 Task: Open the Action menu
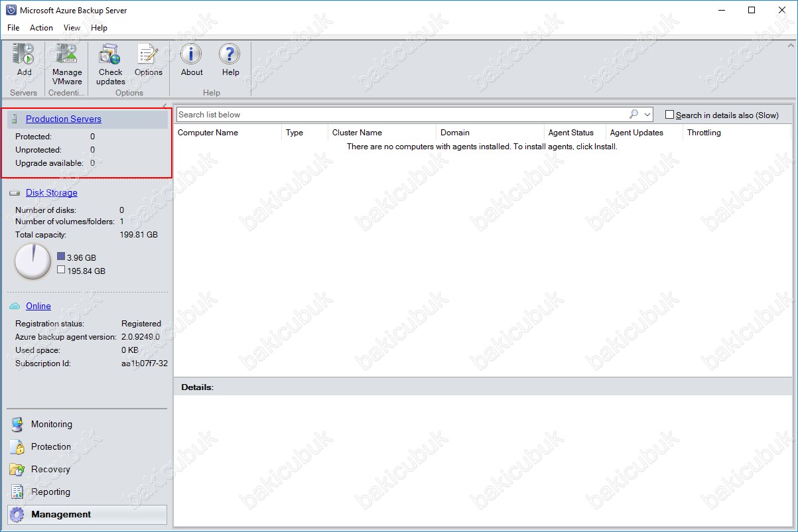tap(41, 28)
